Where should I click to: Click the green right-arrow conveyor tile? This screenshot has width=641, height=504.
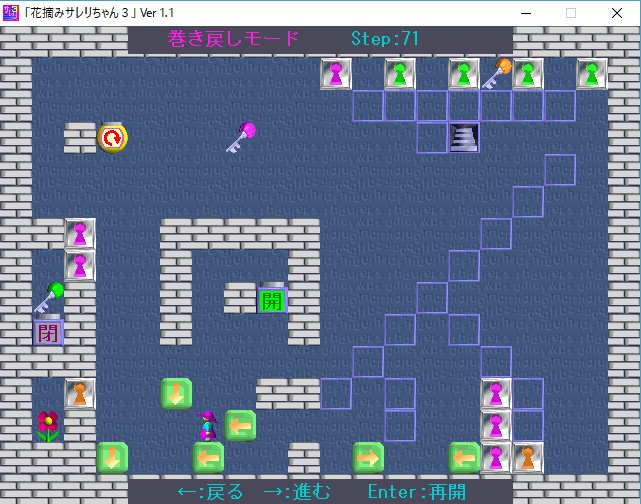[368, 457]
